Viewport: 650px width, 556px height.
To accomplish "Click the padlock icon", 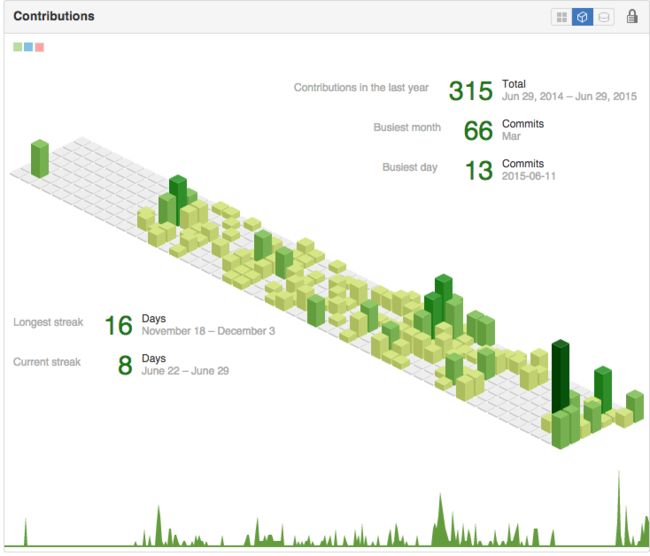I will (632, 17).
